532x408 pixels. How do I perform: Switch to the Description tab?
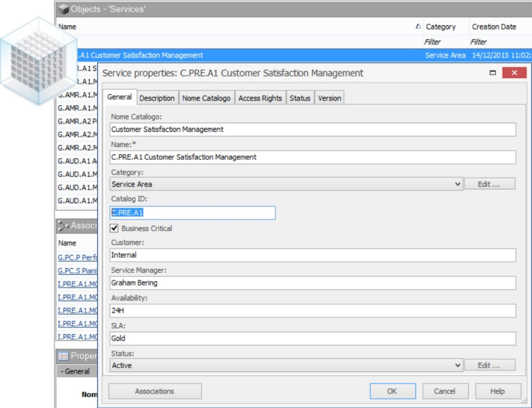(x=157, y=98)
